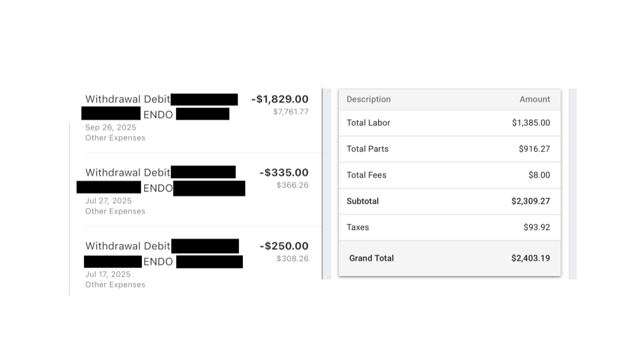Image resolution: width=644 pixels, height=364 pixels.
Task: Select the Taxes row label
Action: coord(358,227)
